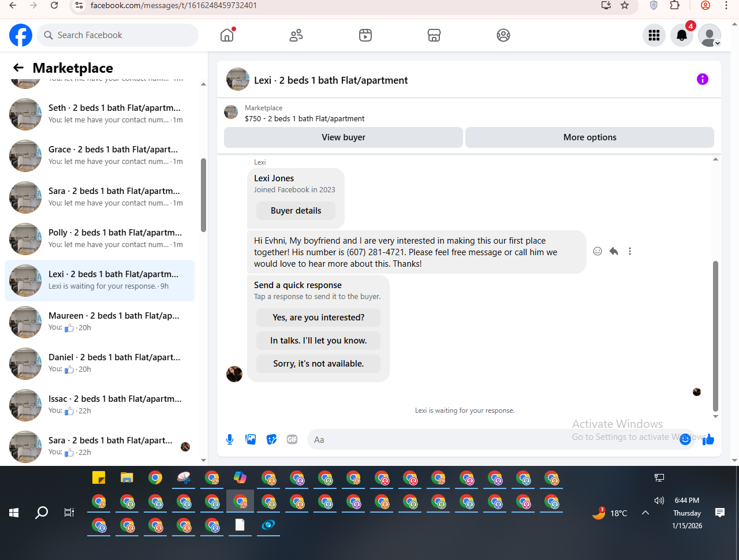Open conversation information purple icon

[x=703, y=79]
